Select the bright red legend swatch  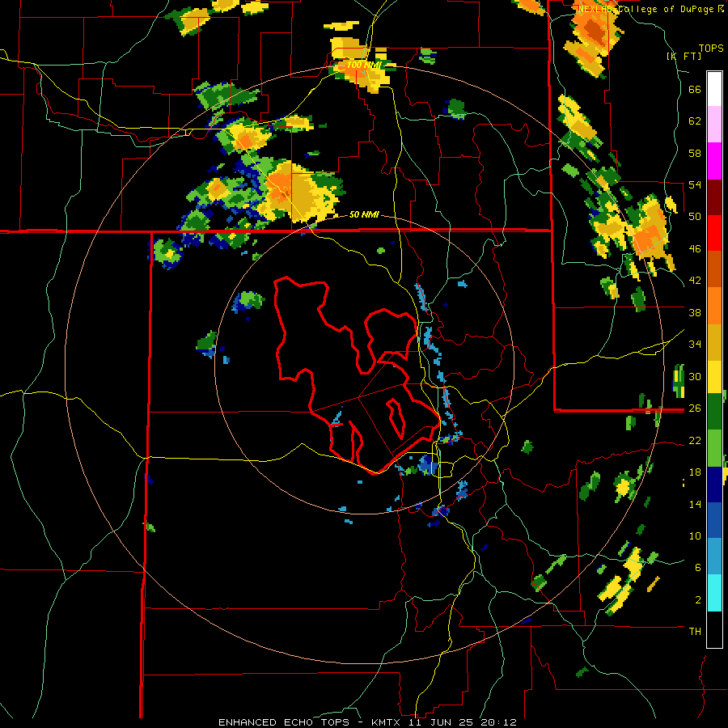(714, 233)
